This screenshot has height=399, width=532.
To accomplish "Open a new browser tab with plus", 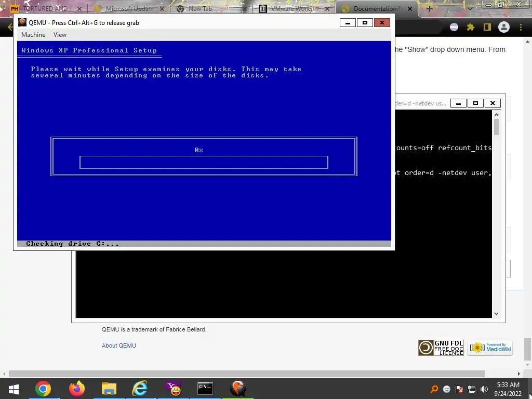I will coord(429,9).
